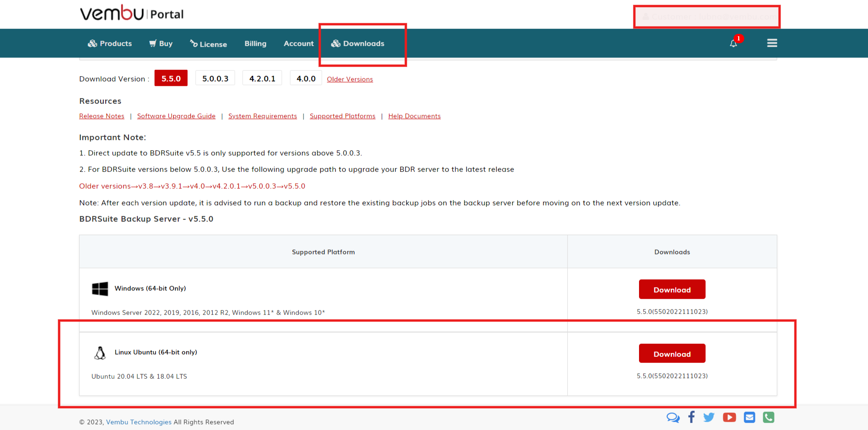Open the Account menu
This screenshot has width=868, height=430.
point(299,43)
